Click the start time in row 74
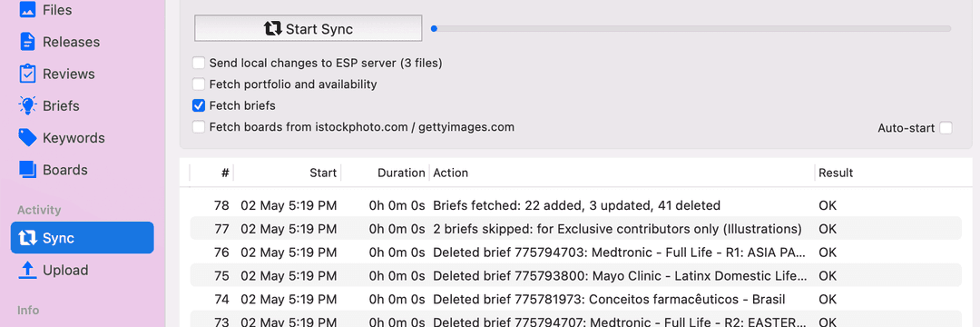The width and height of the screenshot is (980, 327). (x=289, y=299)
